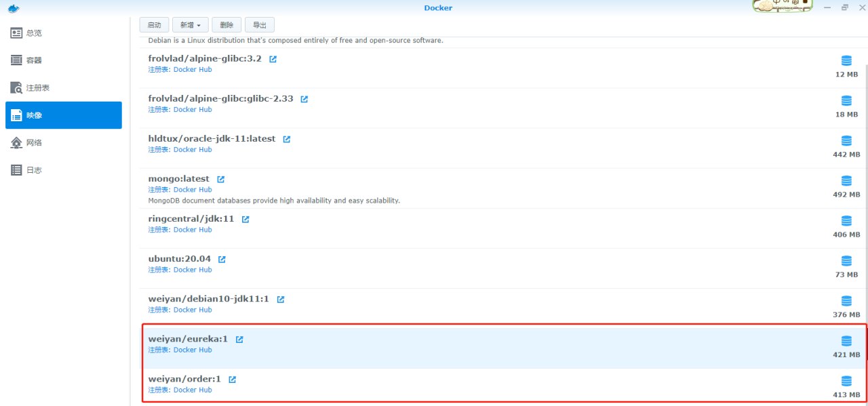The height and width of the screenshot is (406, 868).
Task: Open external link icon beside weiyan/debian10-jdk11:1
Action: tap(281, 299)
